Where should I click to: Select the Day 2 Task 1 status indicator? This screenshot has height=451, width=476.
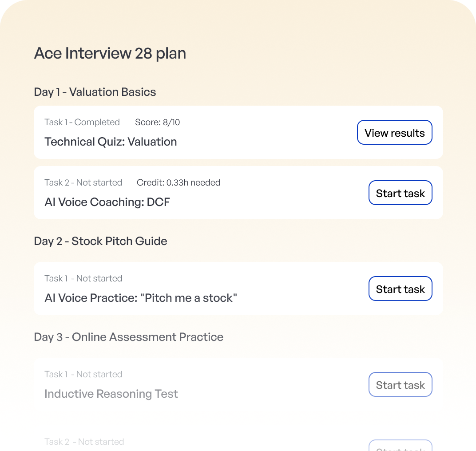(83, 278)
